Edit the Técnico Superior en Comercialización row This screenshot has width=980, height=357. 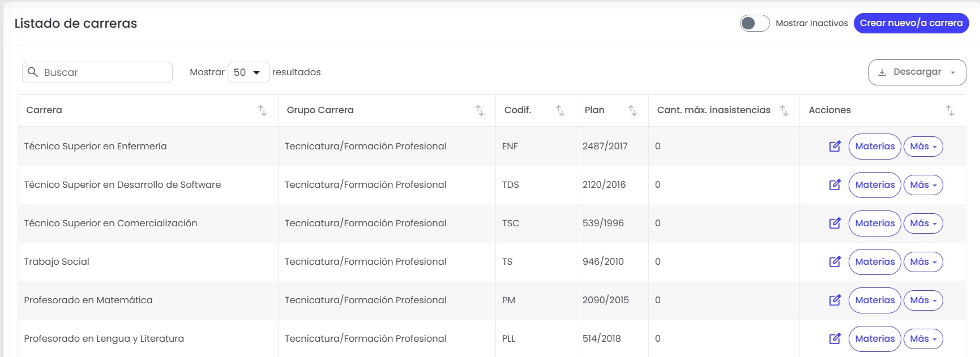(x=835, y=223)
